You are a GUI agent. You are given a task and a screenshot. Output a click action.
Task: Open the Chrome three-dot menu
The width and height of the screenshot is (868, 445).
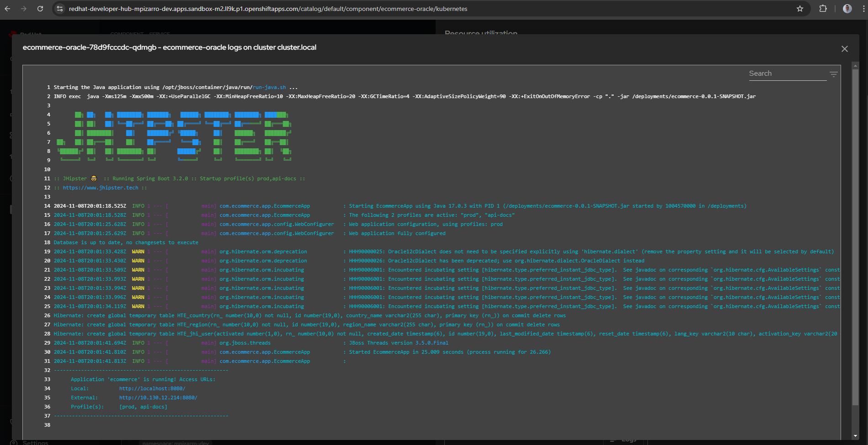pyautogui.click(x=863, y=8)
